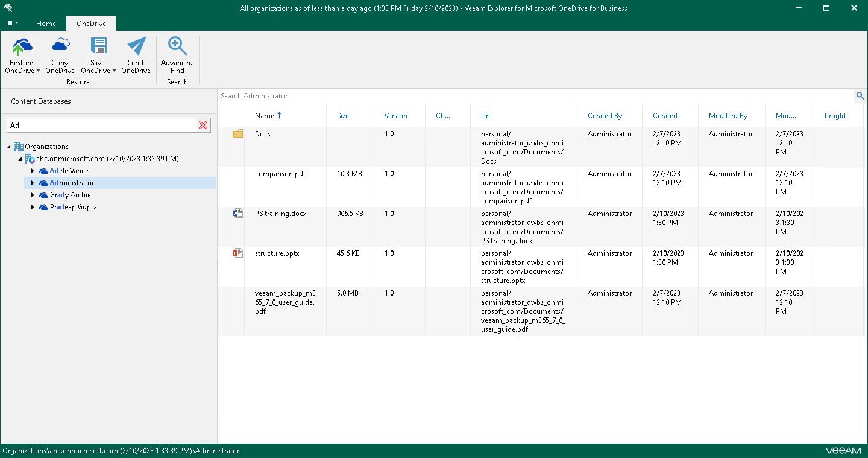The image size is (868, 458).
Task: Open the Restore OneDrive dropdown arrow
Action: (x=39, y=71)
